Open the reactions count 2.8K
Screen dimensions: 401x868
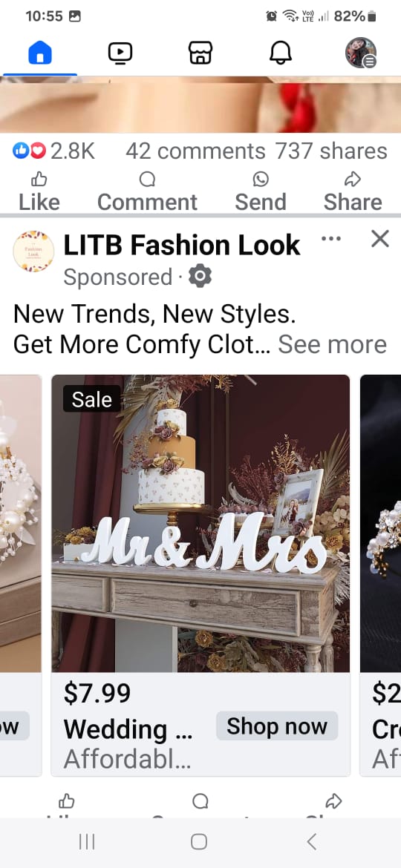click(53, 151)
